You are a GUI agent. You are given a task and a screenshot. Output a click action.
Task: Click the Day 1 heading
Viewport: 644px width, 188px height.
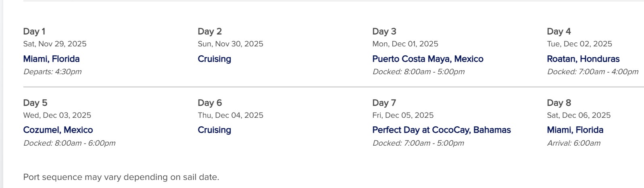click(34, 31)
